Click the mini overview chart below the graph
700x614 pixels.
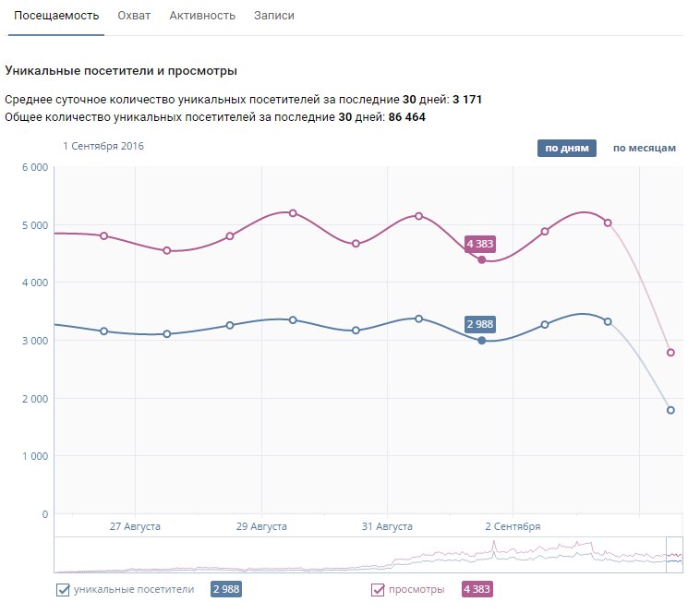click(360, 555)
